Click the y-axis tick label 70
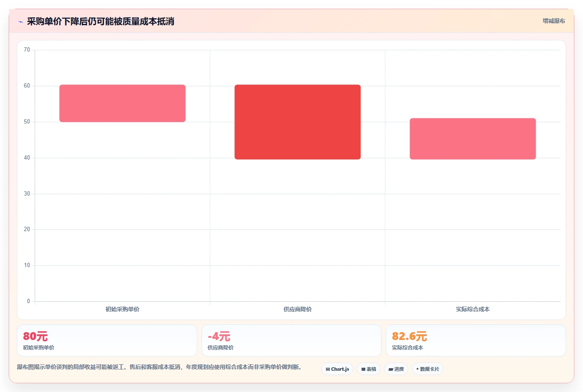The height and width of the screenshot is (392, 583). tap(27, 50)
